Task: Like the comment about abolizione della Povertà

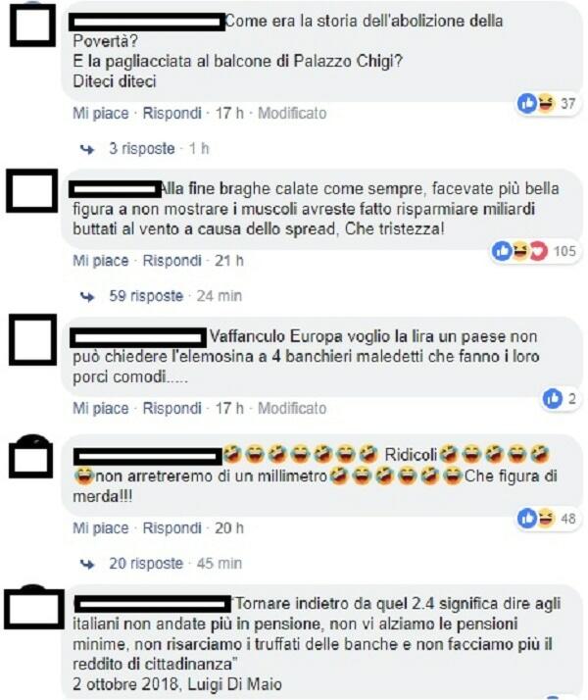Action: click(x=101, y=114)
